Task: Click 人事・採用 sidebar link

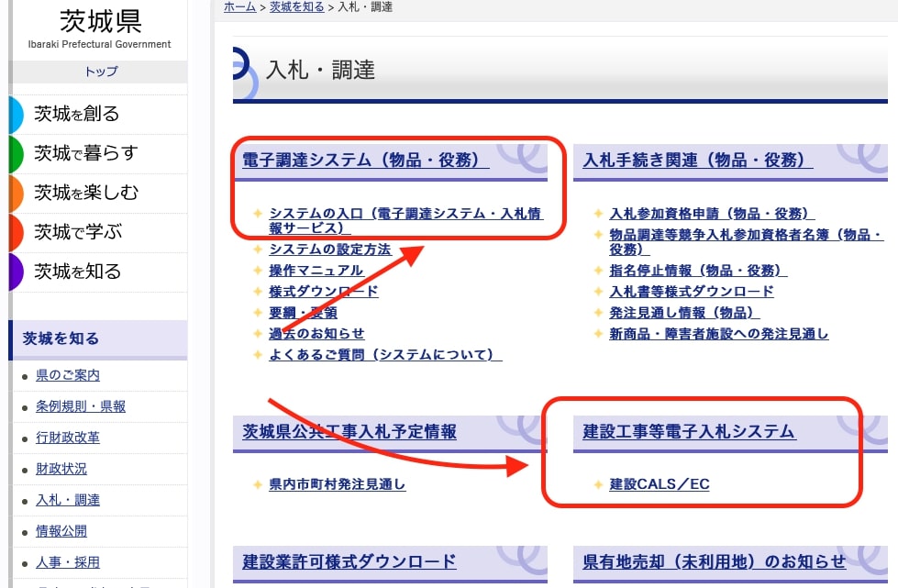Action: click(68, 562)
